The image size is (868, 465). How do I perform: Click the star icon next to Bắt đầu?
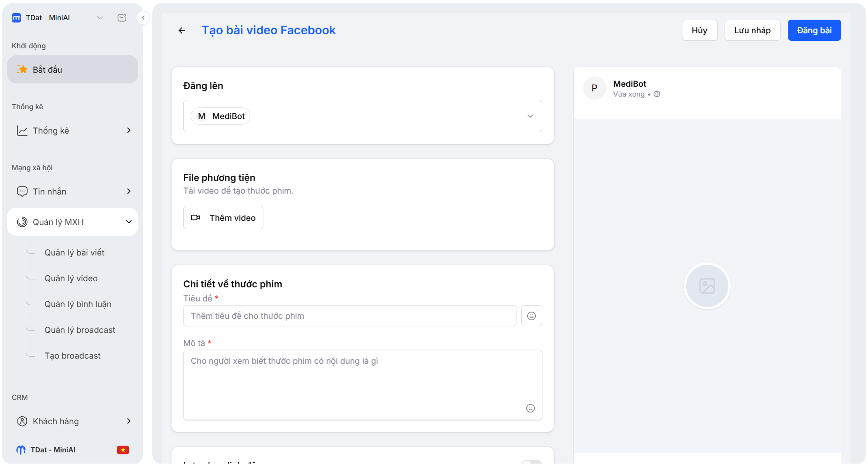point(22,69)
